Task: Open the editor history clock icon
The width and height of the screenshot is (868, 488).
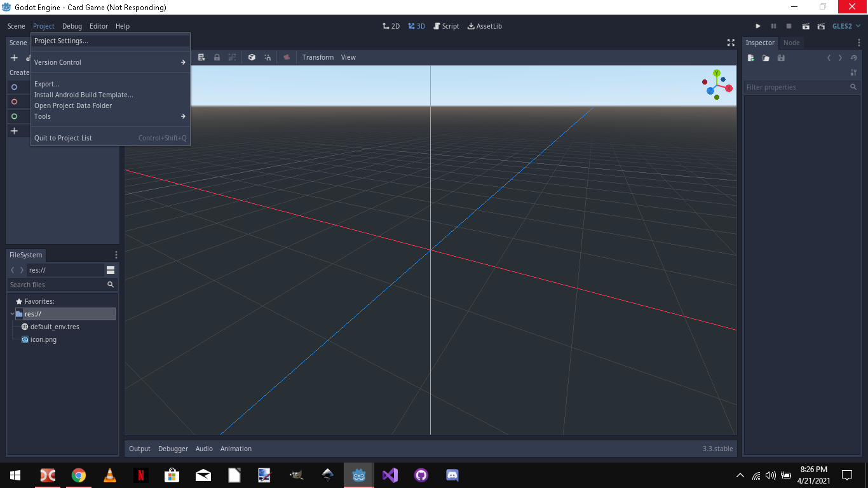Action: 853,58
